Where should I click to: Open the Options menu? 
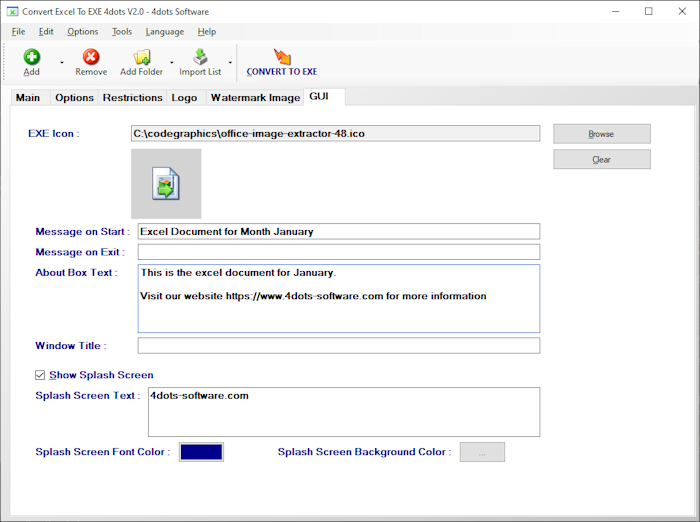[x=83, y=32]
